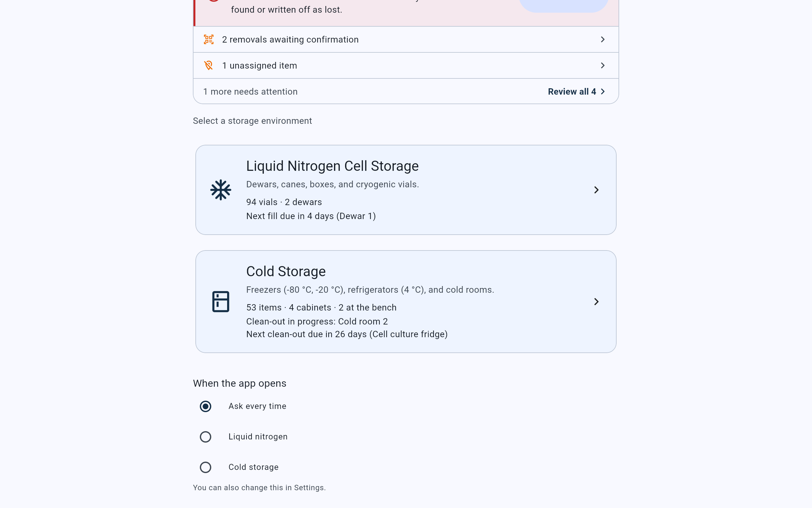This screenshot has height=508, width=812.
Task: Click the Ask every time label
Action: 257,406
